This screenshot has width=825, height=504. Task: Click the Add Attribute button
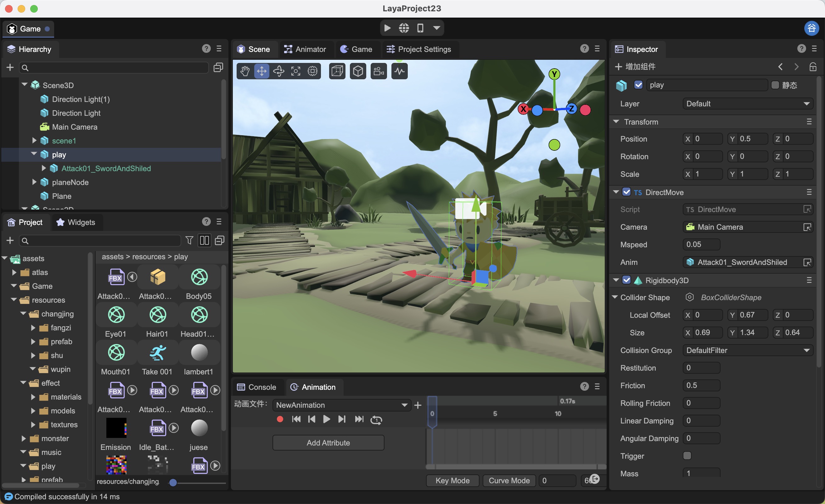[x=328, y=443]
